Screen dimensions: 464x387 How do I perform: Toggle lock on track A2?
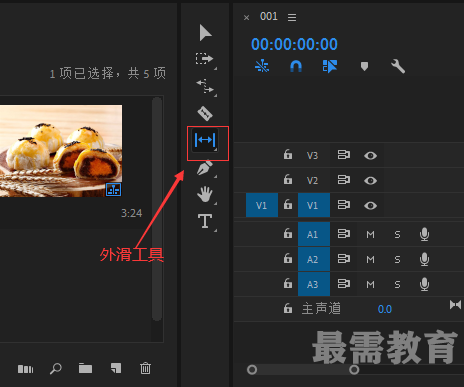(288, 259)
